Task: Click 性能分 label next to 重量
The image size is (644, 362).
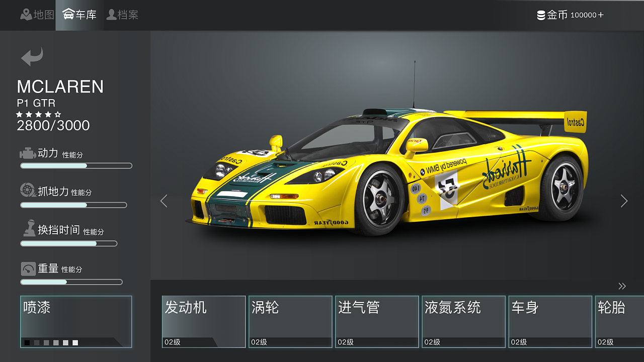Action: pyautogui.click(x=72, y=269)
